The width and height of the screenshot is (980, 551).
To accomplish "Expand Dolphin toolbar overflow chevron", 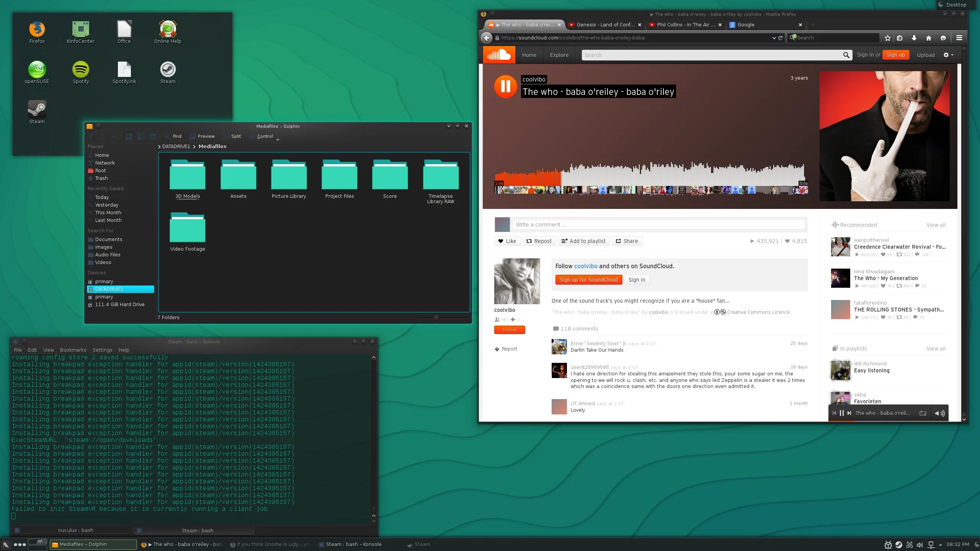I will click(x=278, y=140).
